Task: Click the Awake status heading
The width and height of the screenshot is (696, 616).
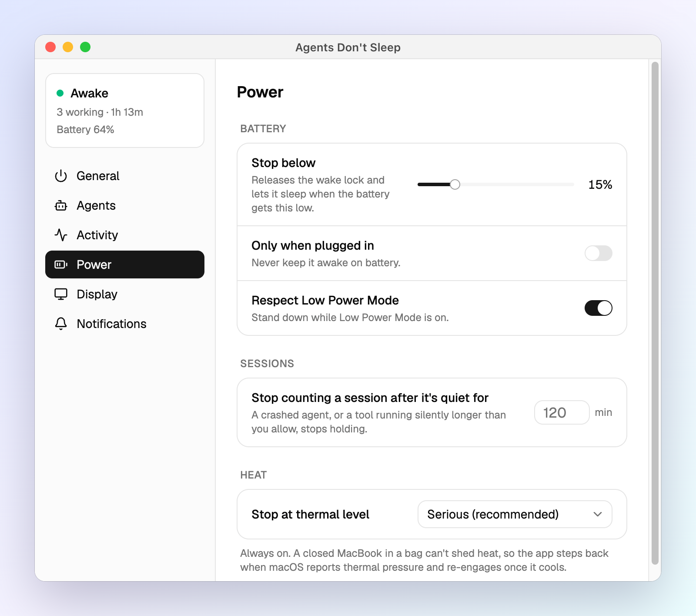Action: point(90,93)
